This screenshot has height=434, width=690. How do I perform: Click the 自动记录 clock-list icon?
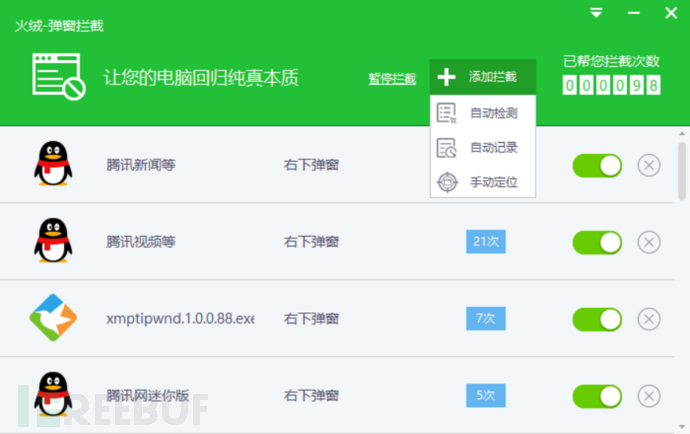447,148
